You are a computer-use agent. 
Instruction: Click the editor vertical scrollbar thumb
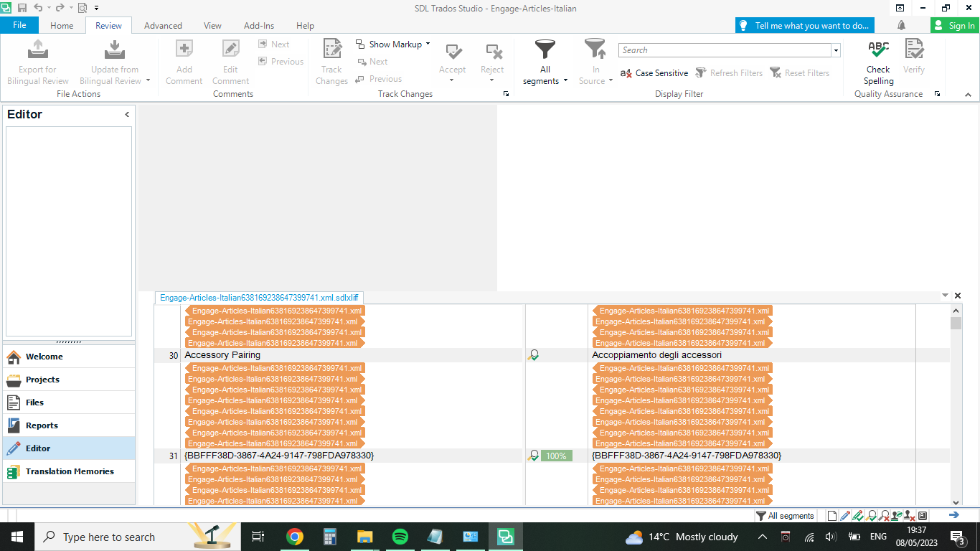[x=956, y=324]
